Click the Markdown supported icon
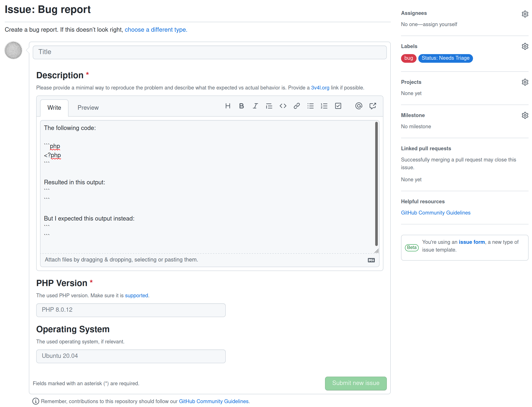This screenshot has height=407, width=532. coord(371,260)
